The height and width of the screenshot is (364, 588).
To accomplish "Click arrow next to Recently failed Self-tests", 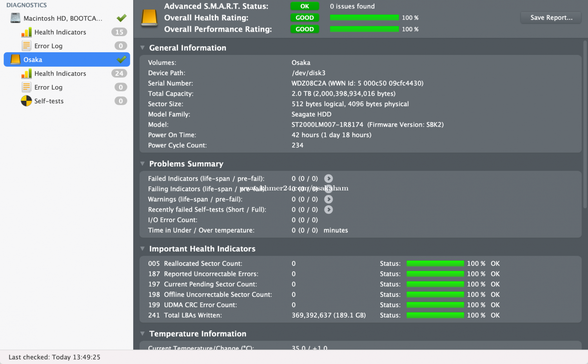I will tap(328, 210).
